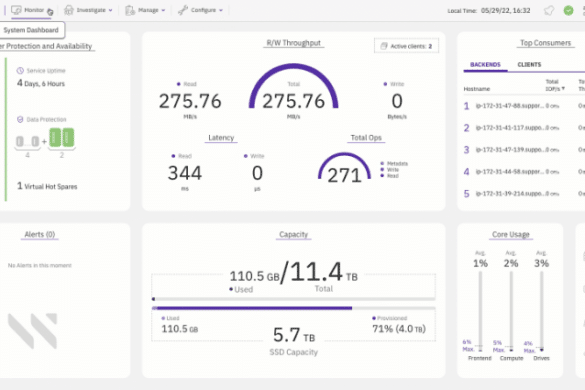Switch to the CLIENTS tab
The width and height of the screenshot is (585, 390).
(x=529, y=65)
